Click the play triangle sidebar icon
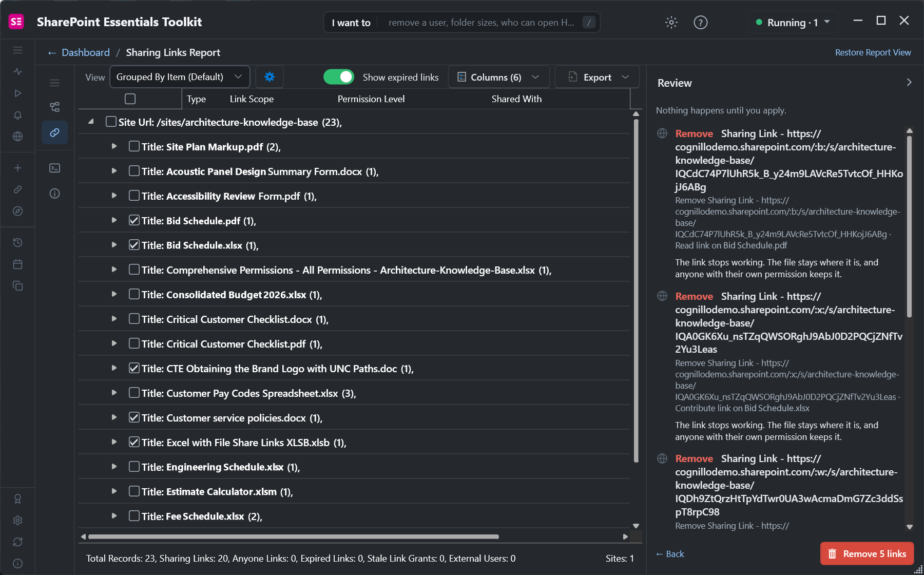 click(x=18, y=93)
